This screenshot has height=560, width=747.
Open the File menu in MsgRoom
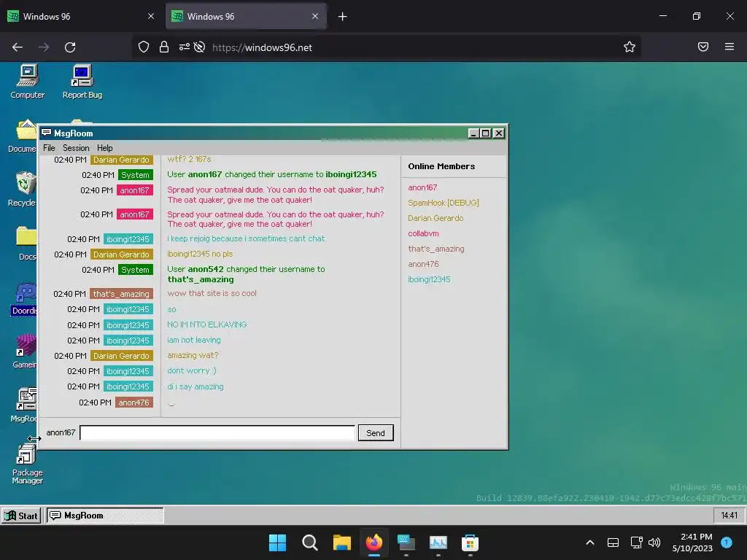pos(49,147)
